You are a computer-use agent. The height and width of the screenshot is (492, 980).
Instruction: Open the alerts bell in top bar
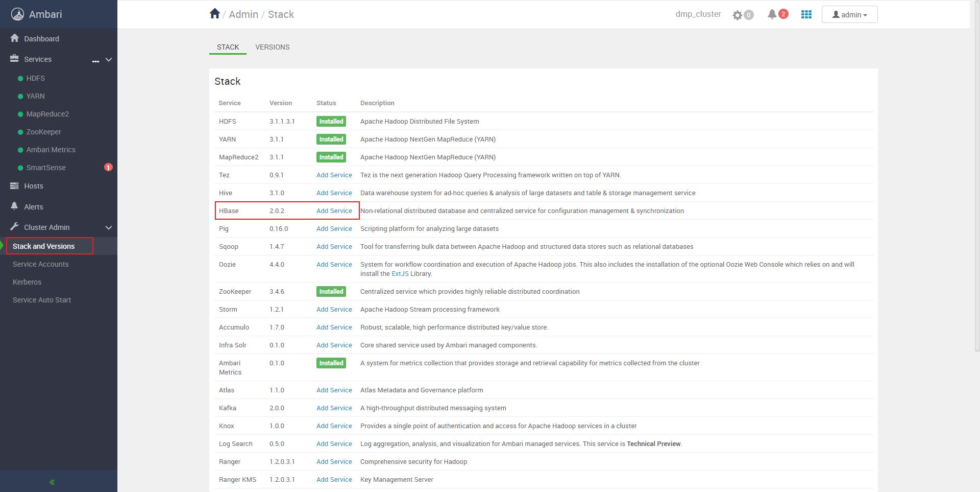coord(772,14)
